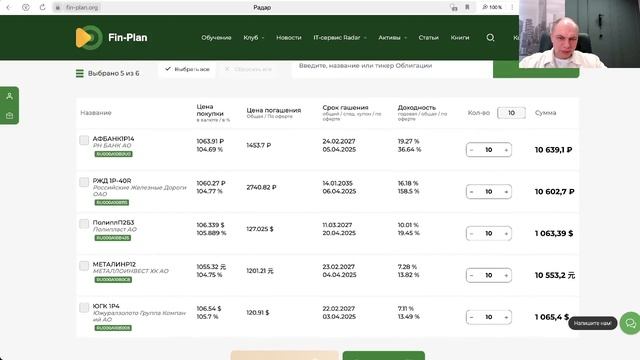
Task: Tick the checkbox for АФБАНК1Р14
Action: pyautogui.click(x=84, y=140)
